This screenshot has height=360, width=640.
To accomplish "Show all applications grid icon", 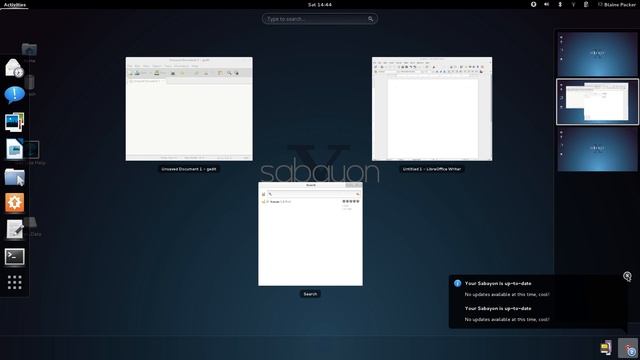I will 14,282.
